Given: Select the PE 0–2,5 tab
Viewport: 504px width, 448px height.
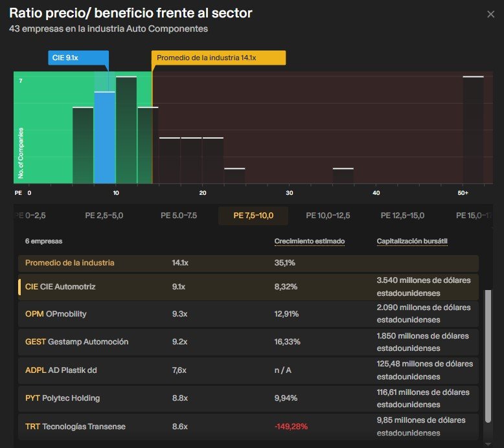Looking at the screenshot, I should pos(31,216).
